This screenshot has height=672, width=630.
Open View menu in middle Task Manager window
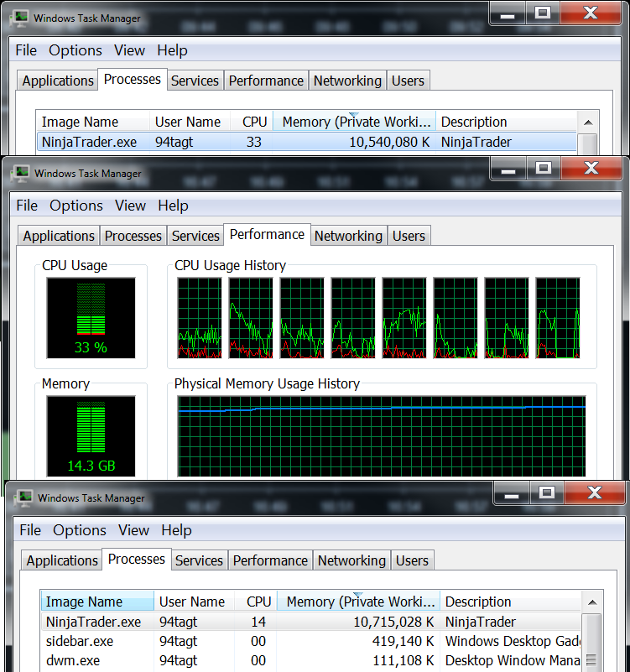coord(130,206)
